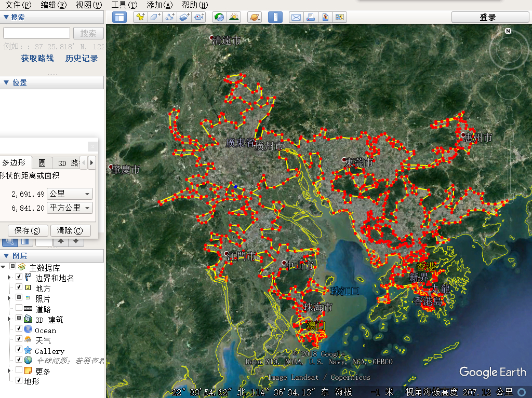Toggle the sunlight icon in toolbar
Image resolution: width=532 pixels, height=398 pixels.
(x=234, y=17)
